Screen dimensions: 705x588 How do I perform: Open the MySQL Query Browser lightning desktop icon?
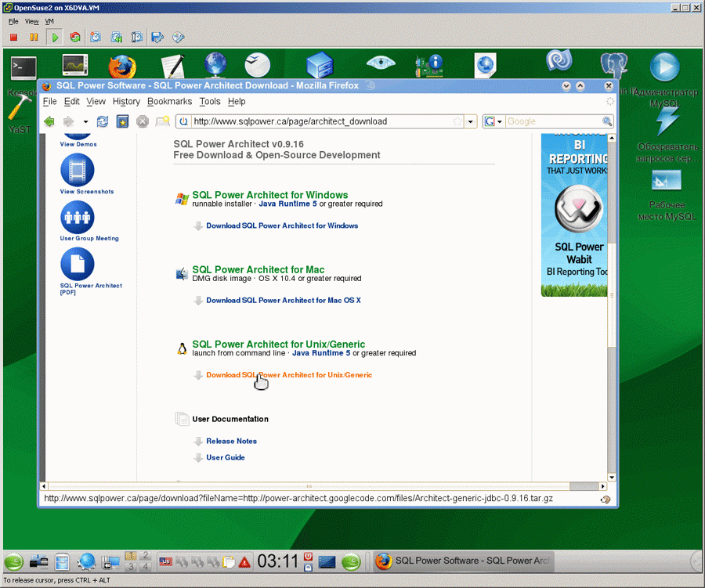click(667, 121)
